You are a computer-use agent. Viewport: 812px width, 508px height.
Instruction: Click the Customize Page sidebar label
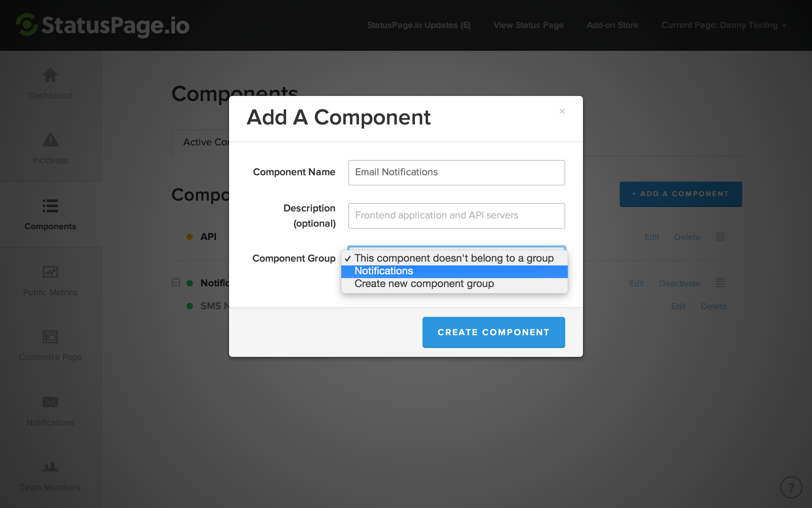[x=50, y=357]
